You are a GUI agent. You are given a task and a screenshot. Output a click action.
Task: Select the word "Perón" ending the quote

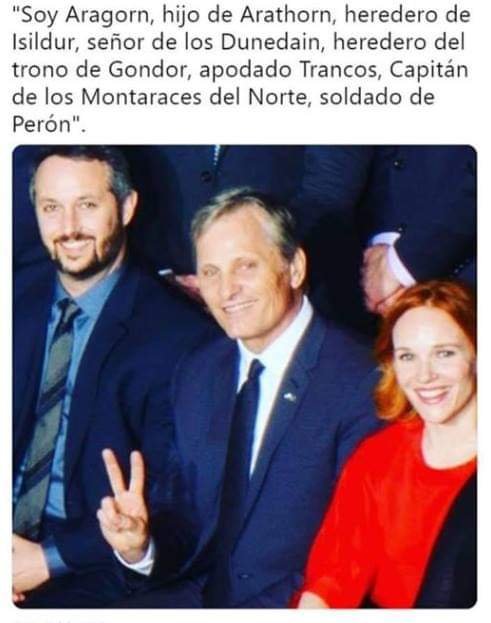[42, 124]
